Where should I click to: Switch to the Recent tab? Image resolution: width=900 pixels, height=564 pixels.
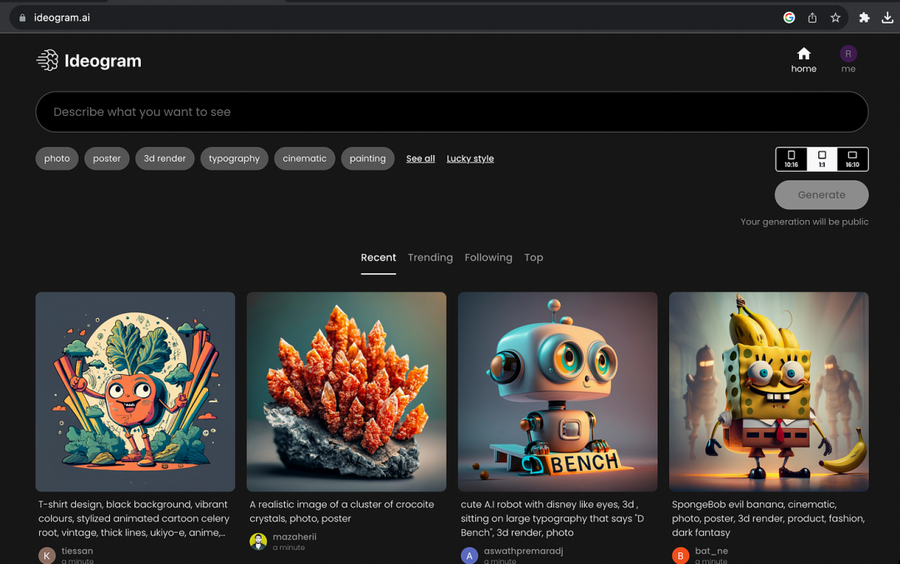(378, 258)
